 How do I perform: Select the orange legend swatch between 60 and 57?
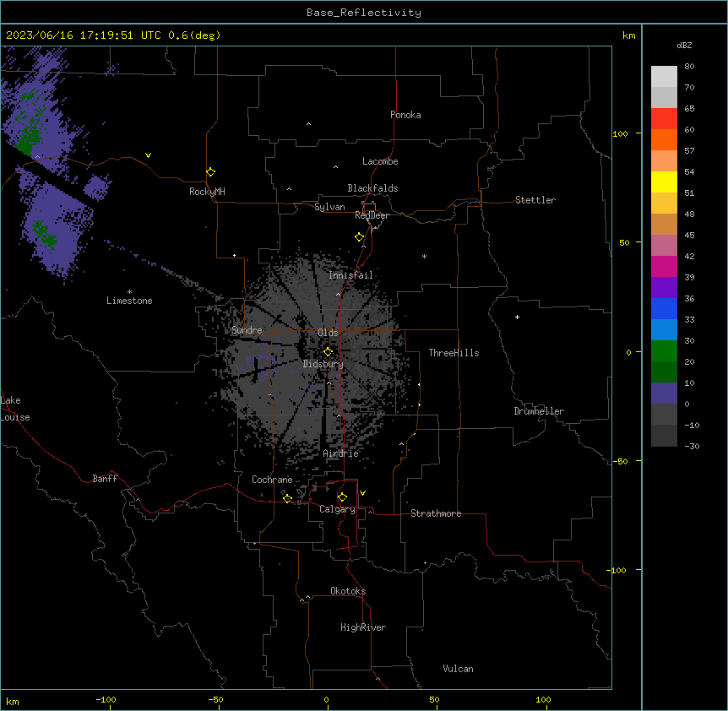tap(664, 139)
